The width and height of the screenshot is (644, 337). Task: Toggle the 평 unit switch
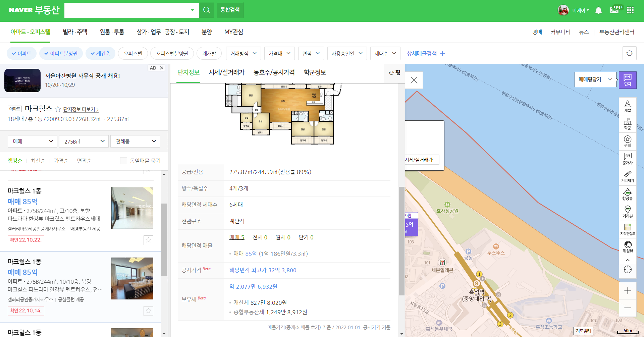(394, 73)
